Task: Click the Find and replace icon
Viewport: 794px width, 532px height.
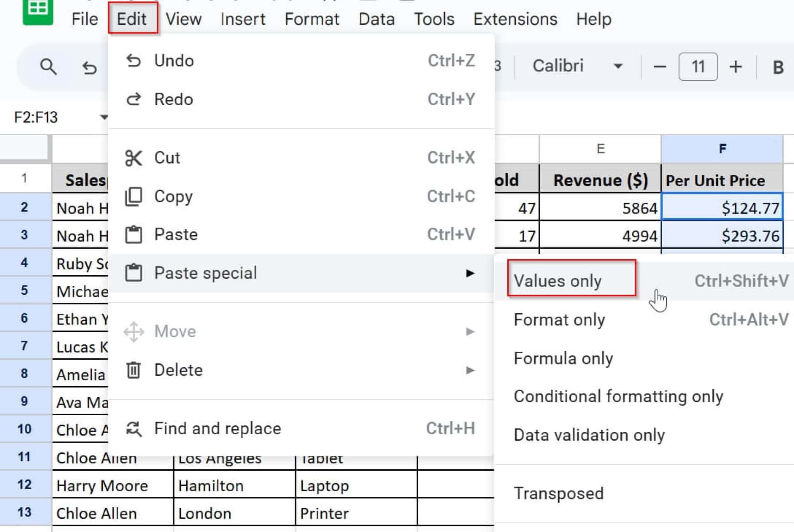Action: point(133,428)
